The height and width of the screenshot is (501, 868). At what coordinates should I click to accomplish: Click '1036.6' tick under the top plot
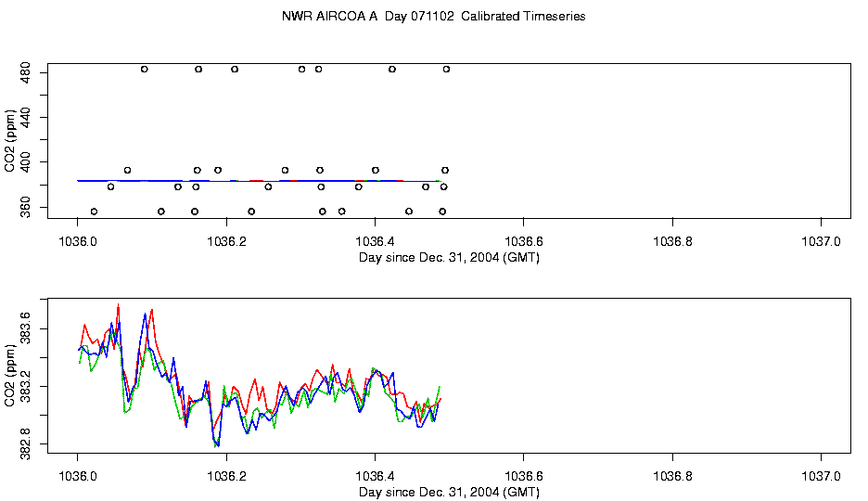tap(524, 241)
